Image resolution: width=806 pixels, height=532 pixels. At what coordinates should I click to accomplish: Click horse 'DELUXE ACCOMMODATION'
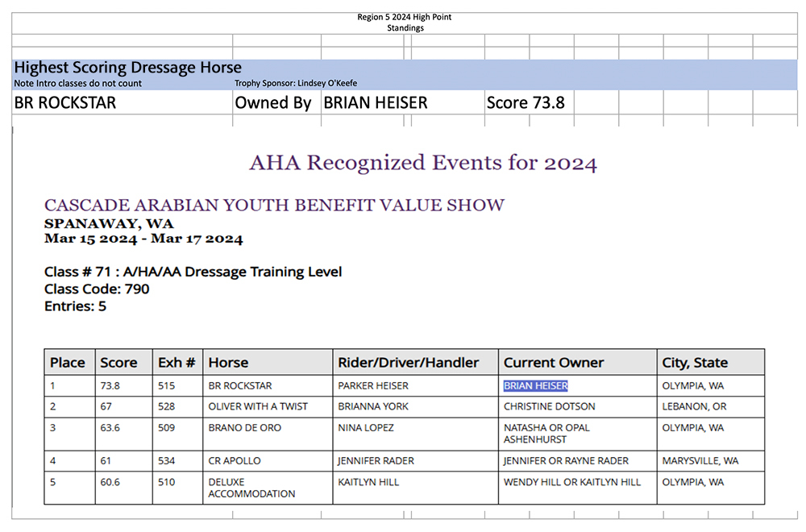[x=251, y=488]
